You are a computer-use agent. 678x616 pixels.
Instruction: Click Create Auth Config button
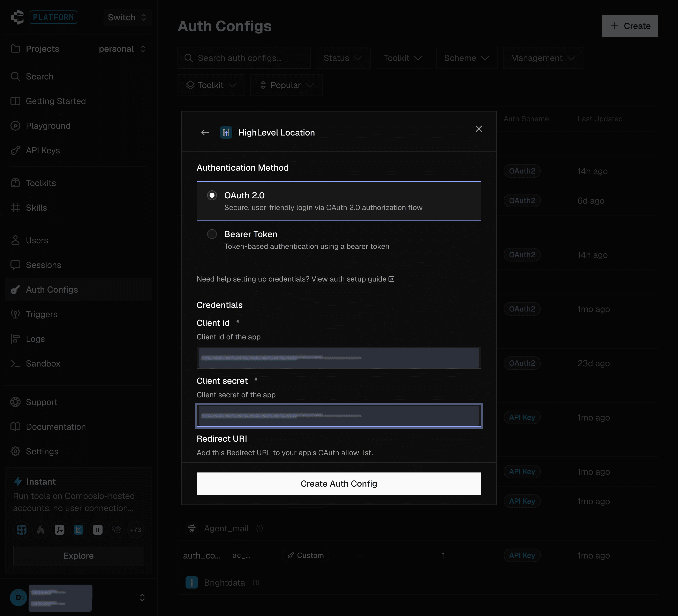click(x=339, y=484)
